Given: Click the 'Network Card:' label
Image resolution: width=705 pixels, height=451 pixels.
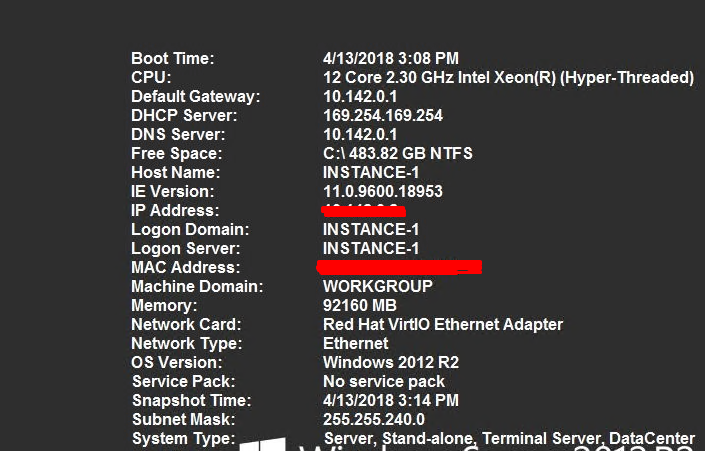Looking at the screenshot, I should [186, 324].
